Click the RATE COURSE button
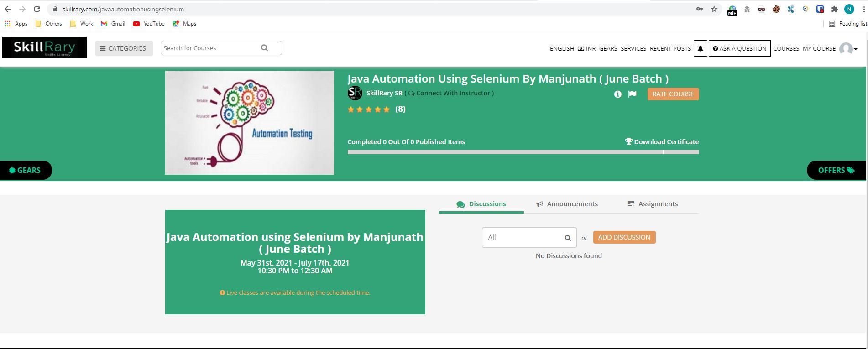Image resolution: width=868 pixels, height=349 pixels. (x=673, y=94)
